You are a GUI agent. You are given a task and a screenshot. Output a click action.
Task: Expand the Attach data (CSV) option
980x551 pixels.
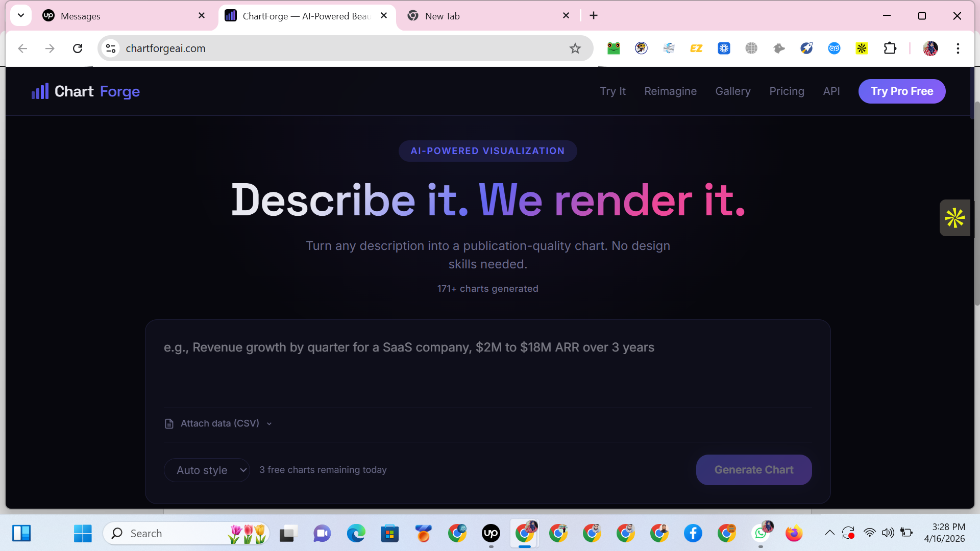(219, 423)
